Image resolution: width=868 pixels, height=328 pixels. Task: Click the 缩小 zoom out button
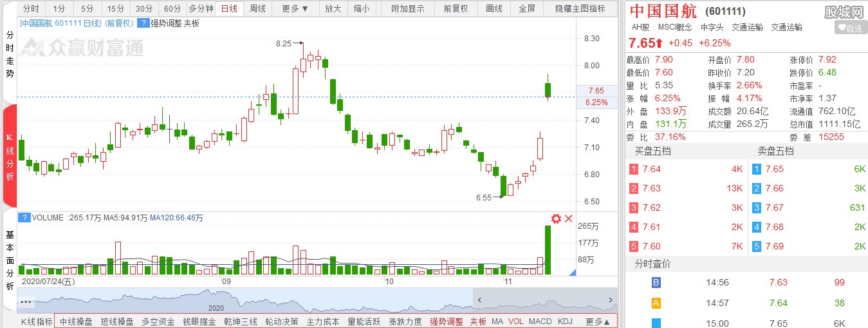(362, 9)
